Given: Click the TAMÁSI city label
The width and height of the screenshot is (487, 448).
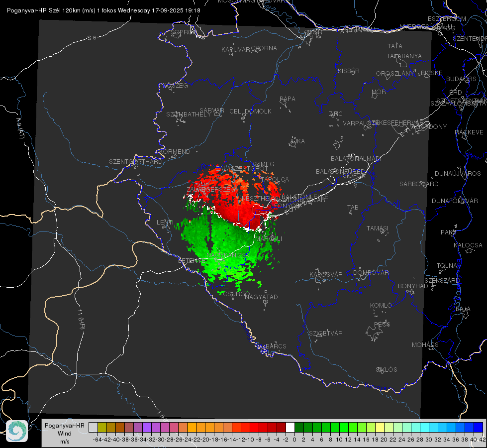Looking at the screenshot, I should [x=378, y=228].
